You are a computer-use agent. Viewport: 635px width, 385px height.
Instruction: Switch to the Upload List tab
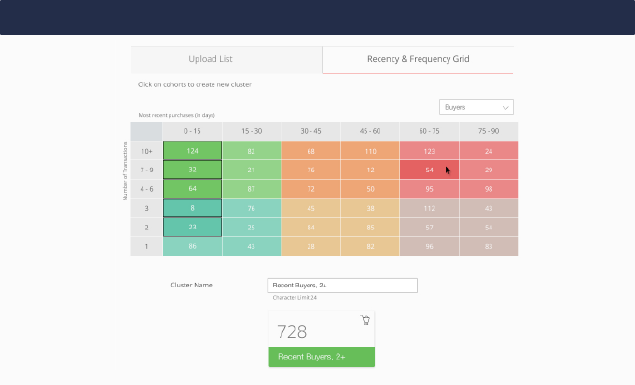click(226, 60)
